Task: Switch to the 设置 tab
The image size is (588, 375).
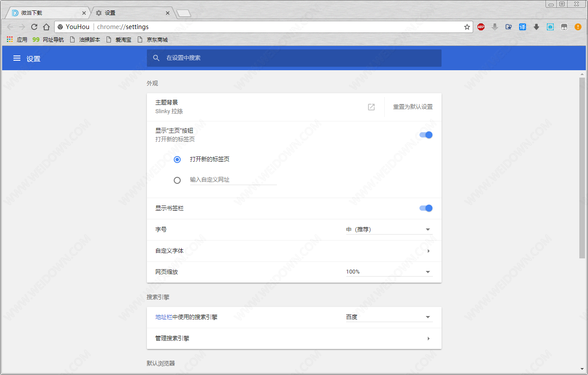Action: [132, 13]
